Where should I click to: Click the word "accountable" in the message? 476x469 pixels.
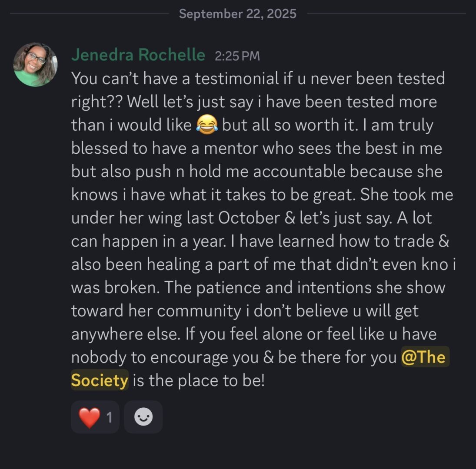click(300, 172)
